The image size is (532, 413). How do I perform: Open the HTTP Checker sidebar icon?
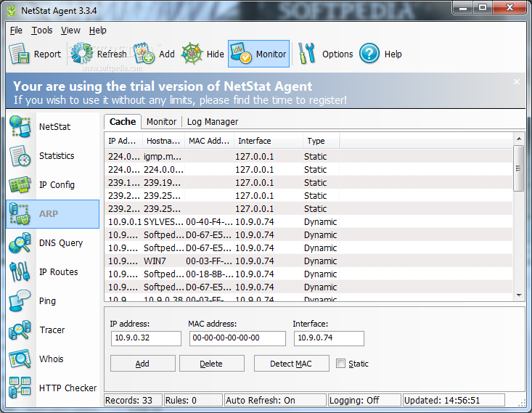tap(20, 388)
